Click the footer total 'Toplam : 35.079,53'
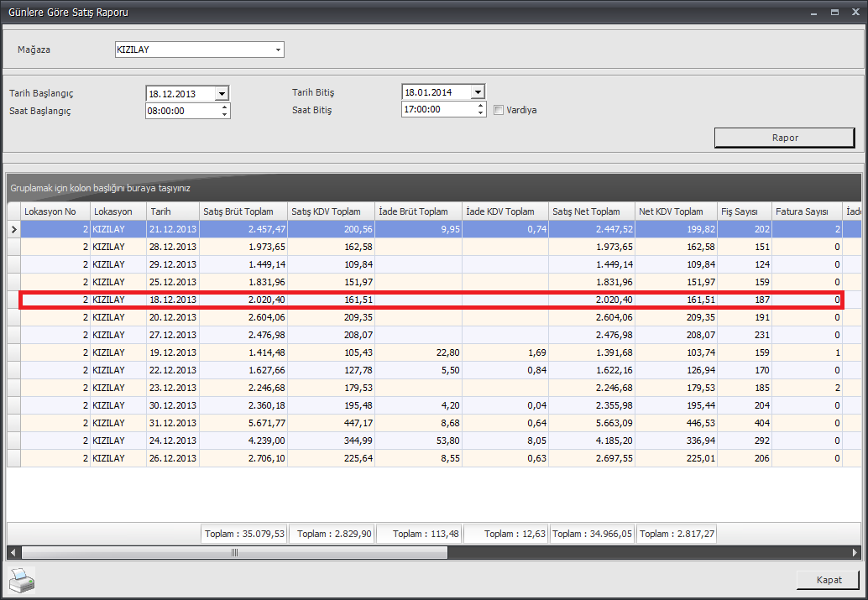 click(244, 535)
